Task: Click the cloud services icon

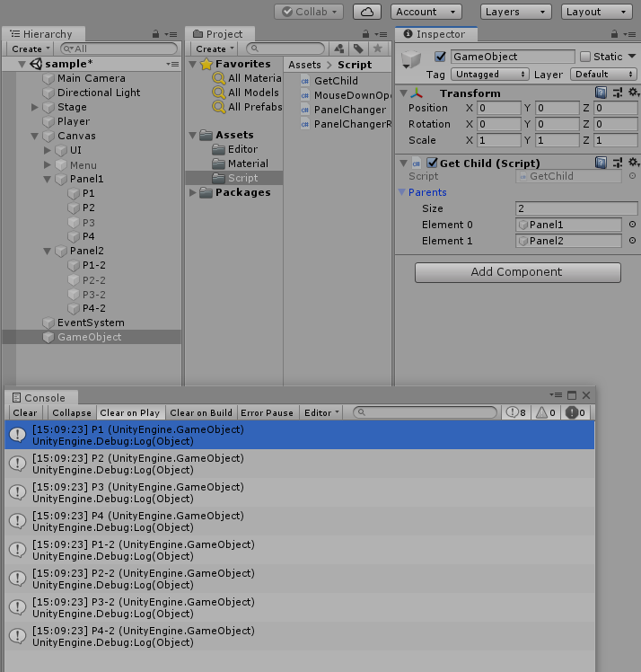Action: coord(366,12)
